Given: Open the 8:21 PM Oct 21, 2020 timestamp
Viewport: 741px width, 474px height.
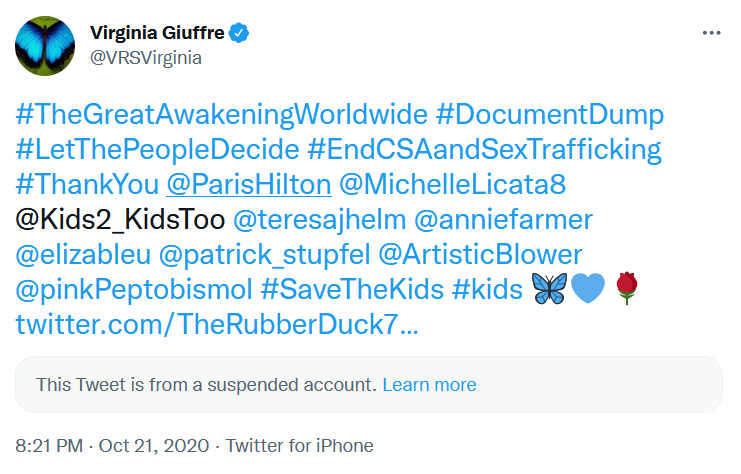Looking at the screenshot, I should tap(112, 446).
